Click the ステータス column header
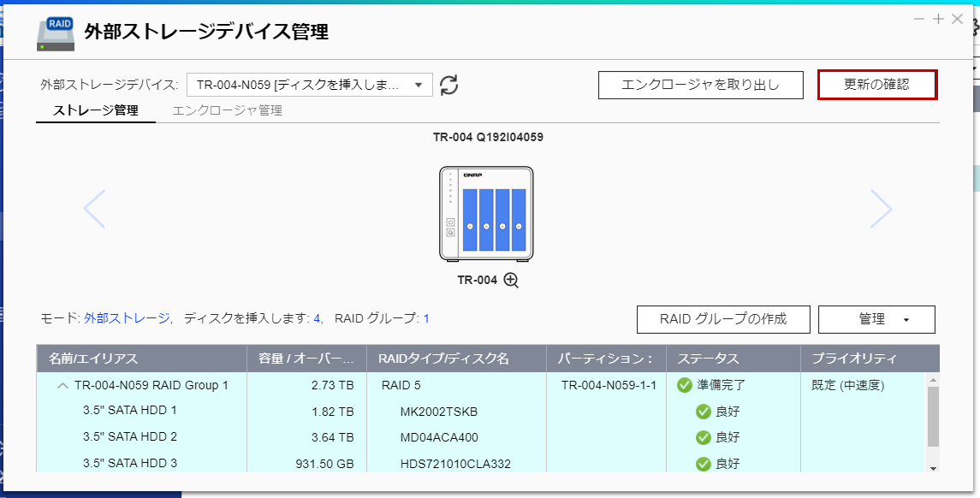This screenshot has height=498, width=980. click(734, 359)
